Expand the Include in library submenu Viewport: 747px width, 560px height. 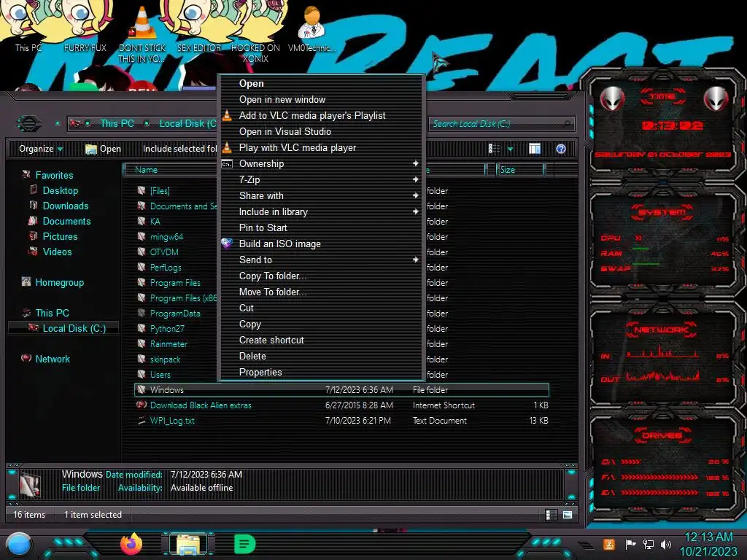(x=321, y=211)
